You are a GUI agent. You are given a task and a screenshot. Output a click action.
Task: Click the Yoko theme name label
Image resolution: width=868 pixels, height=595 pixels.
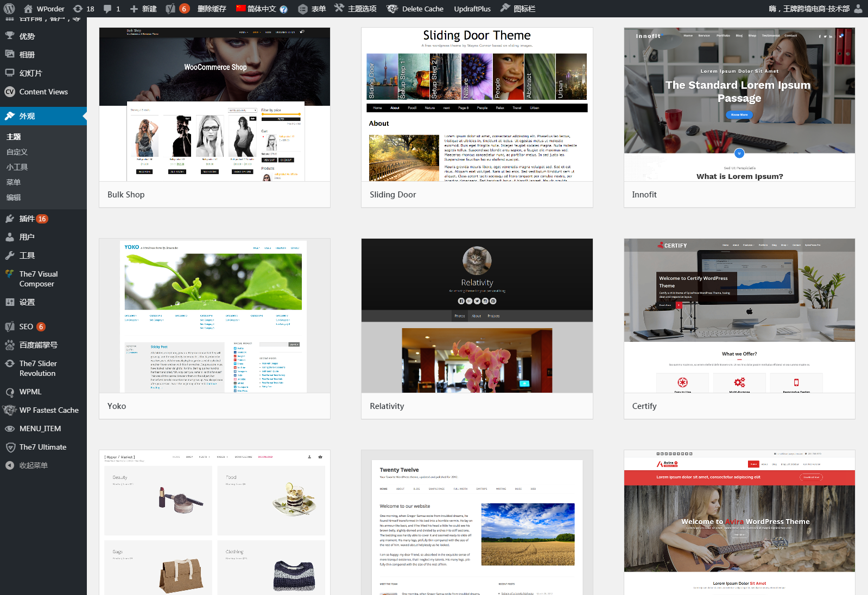[117, 406]
